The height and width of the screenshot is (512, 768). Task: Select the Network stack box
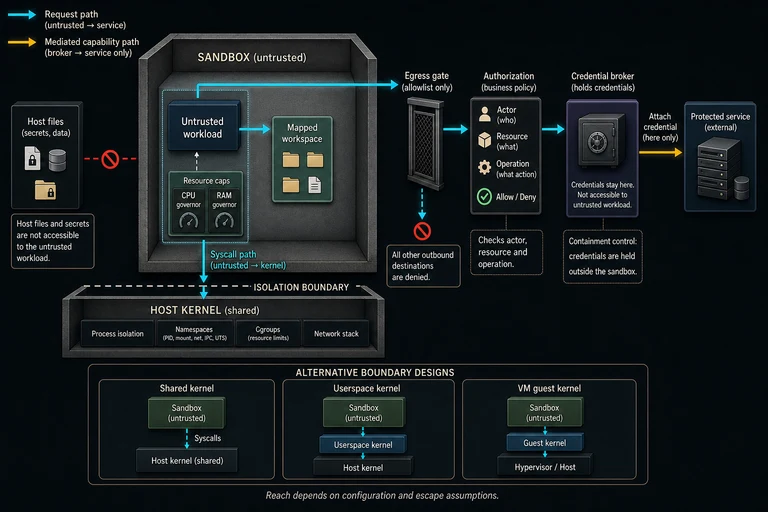coord(336,334)
